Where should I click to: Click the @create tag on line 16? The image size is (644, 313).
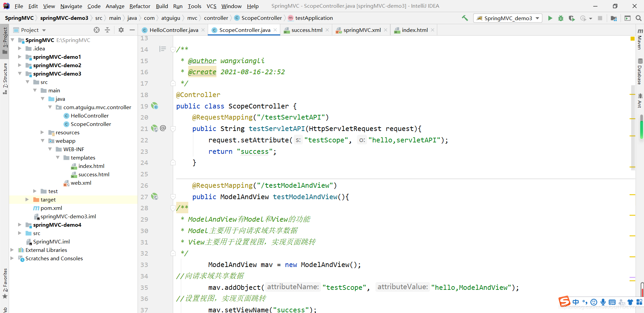(x=202, y=72)
